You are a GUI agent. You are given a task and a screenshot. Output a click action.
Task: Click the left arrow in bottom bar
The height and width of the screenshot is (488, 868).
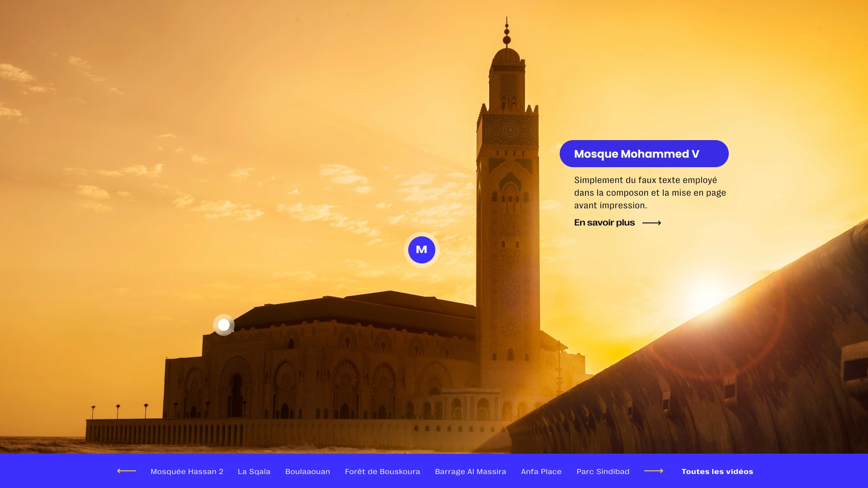coord(127,471)
